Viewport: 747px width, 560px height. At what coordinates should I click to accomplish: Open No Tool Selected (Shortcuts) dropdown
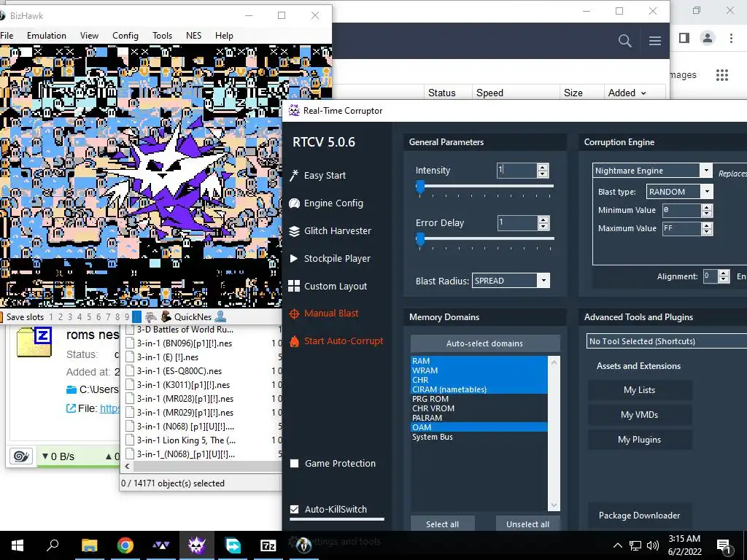[667, 341]
